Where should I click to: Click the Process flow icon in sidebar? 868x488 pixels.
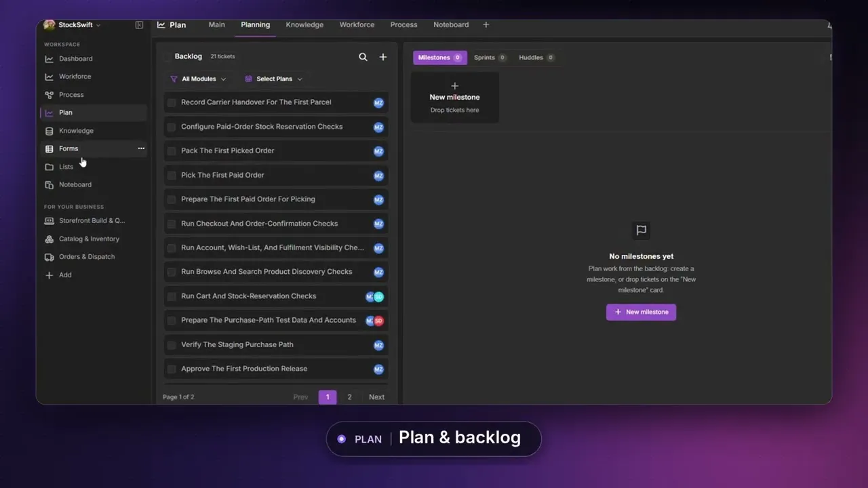click(x=49, y=95)
